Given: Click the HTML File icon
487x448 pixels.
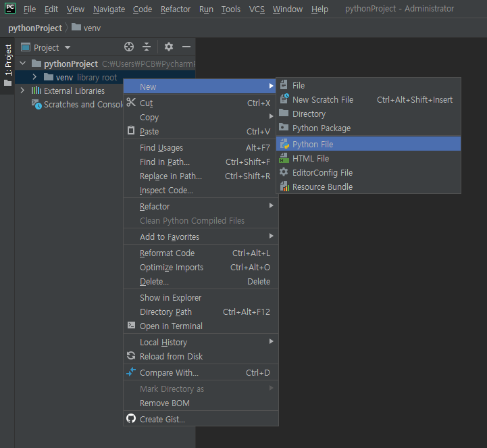Looking at the screenshot, I should 284,158.
